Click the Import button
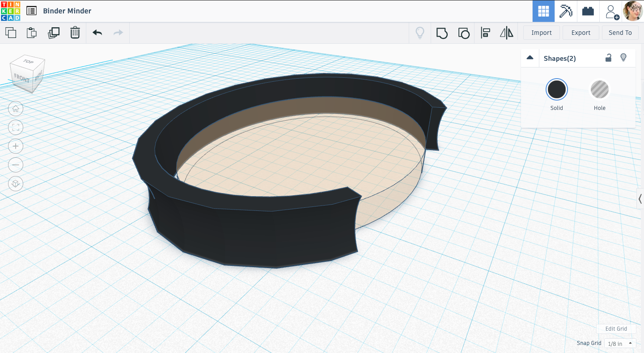The width and height of the screenshot is (644, 353). [x=542, y=33]
